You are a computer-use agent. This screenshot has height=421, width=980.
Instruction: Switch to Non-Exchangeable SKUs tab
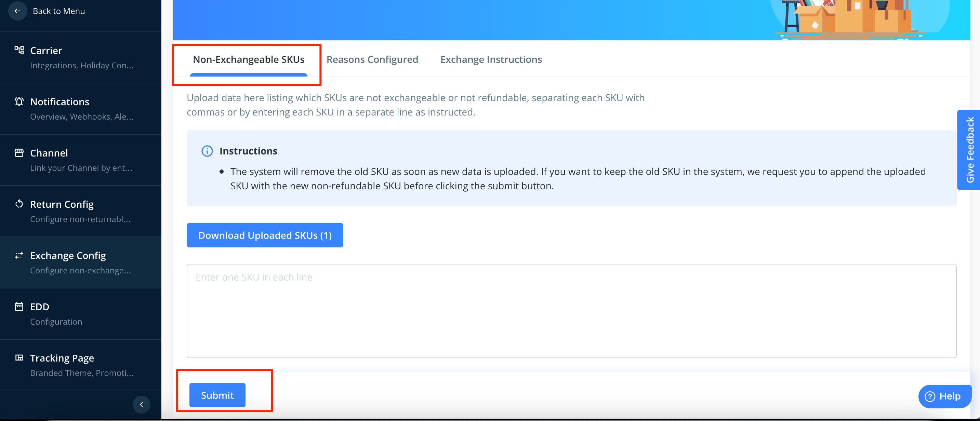pos(249,60)
